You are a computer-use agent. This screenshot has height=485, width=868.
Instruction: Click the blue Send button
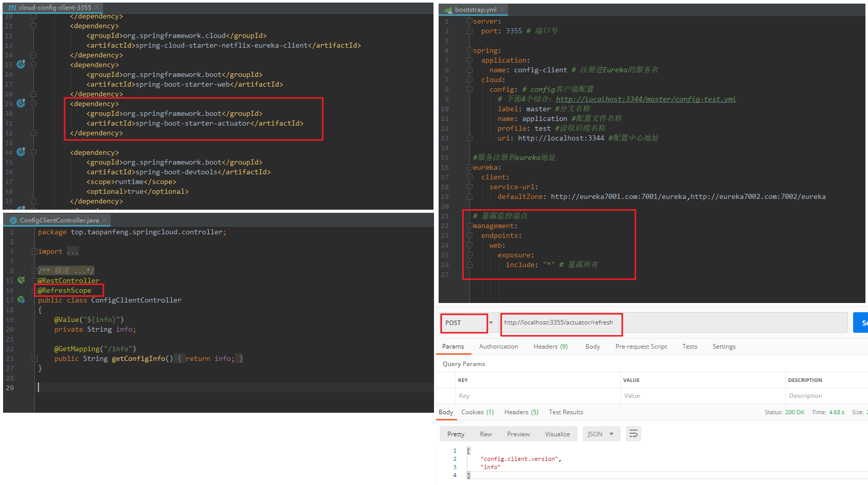point(861,322)
